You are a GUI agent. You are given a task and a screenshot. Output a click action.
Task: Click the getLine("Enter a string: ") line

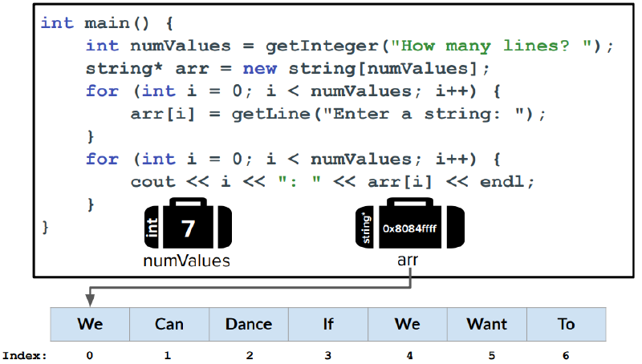coord(338,114)
